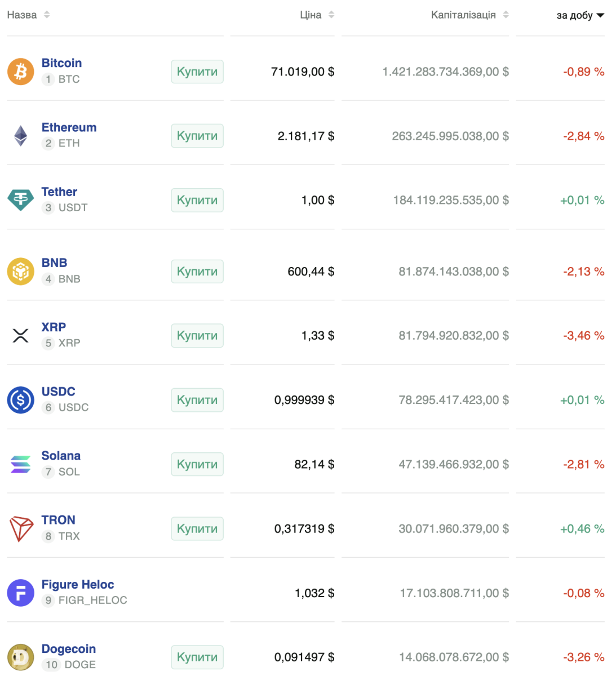Click the Ethereum diamond logo icon
Screen dimensions: 616x676
[x=21, y=136]
